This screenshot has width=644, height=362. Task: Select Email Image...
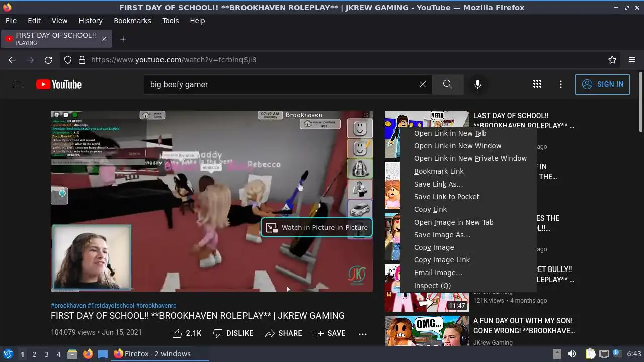tap(468, 273)
